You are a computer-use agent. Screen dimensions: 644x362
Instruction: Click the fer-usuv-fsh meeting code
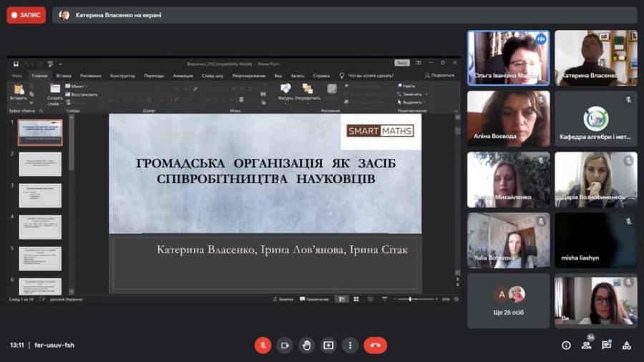pos(54,345)
